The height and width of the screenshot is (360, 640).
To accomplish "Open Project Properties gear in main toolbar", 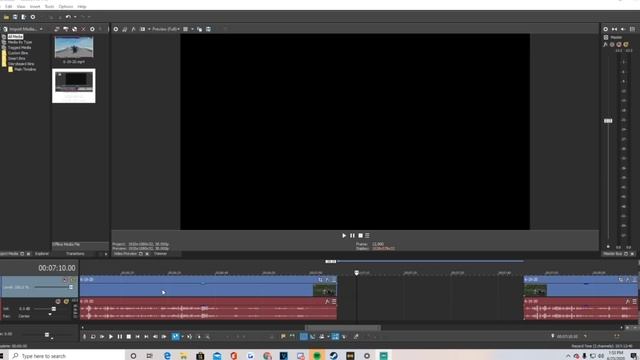I will 33,17.
